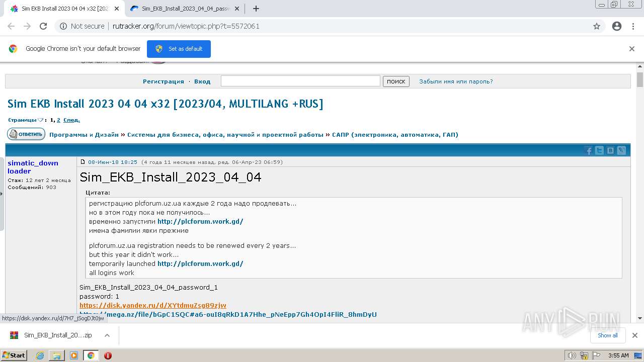This screenshot has width=644, height=362.
Task: Expand the left sidebar handle
Action: coord(2,194)
